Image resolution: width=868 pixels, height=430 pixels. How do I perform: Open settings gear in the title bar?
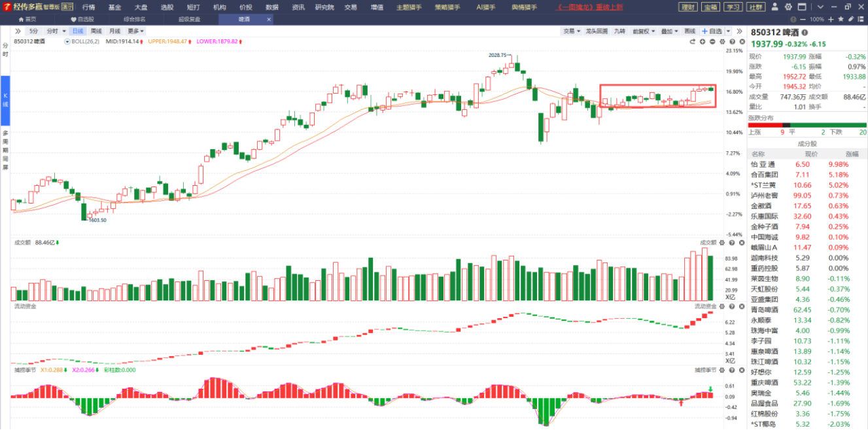coord(788,7)
